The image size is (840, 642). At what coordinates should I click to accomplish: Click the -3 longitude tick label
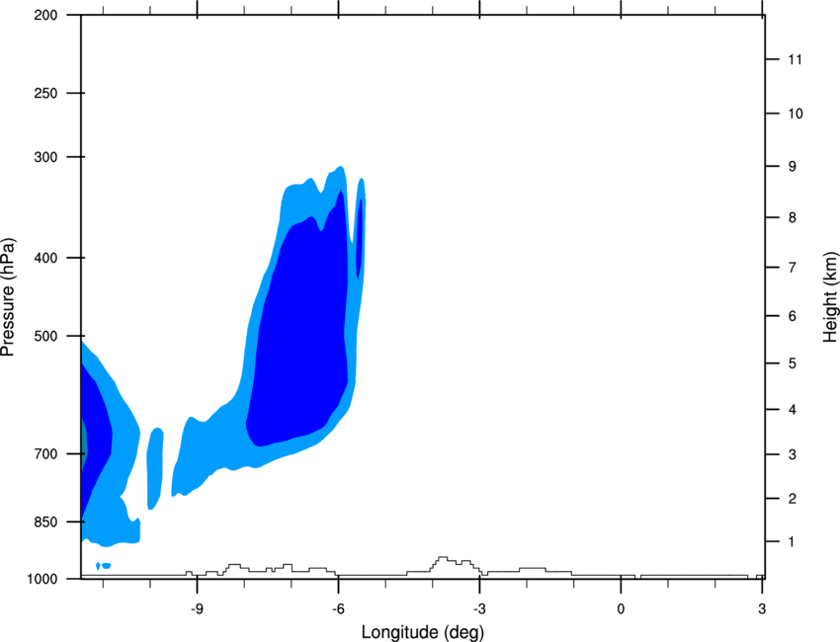[479, 608]
